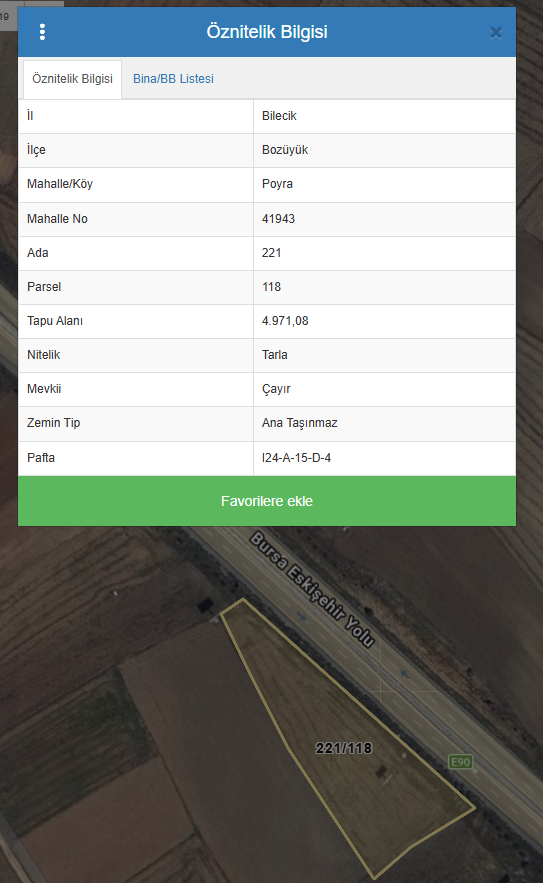This screenshot has width=543, height=883.
Task: Click the Ada value 221
Action: [x=272, y=253]
